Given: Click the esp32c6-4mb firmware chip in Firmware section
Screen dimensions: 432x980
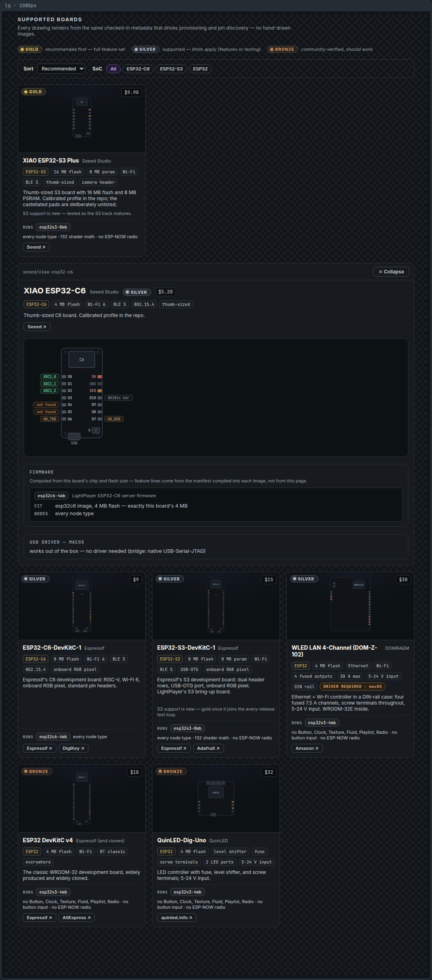Looking at the screenshot, I should [51, 496].
